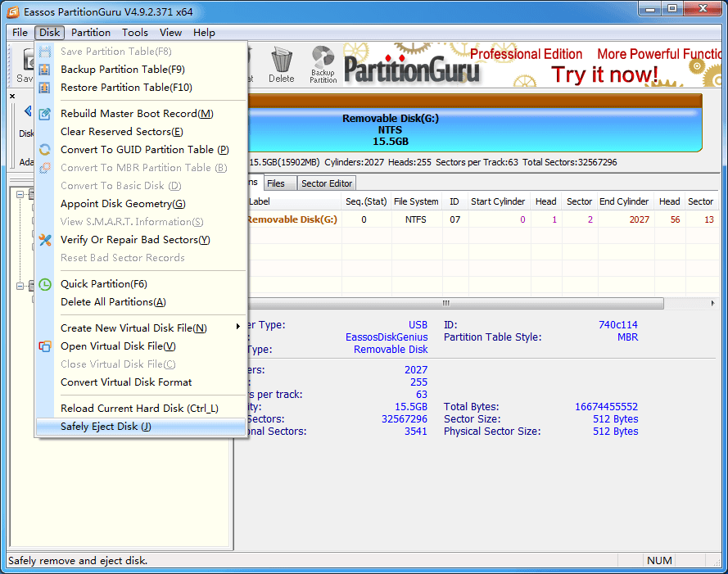Collapse the upper disk tree node
Screen dimensions: 728x574
point(20,194)
